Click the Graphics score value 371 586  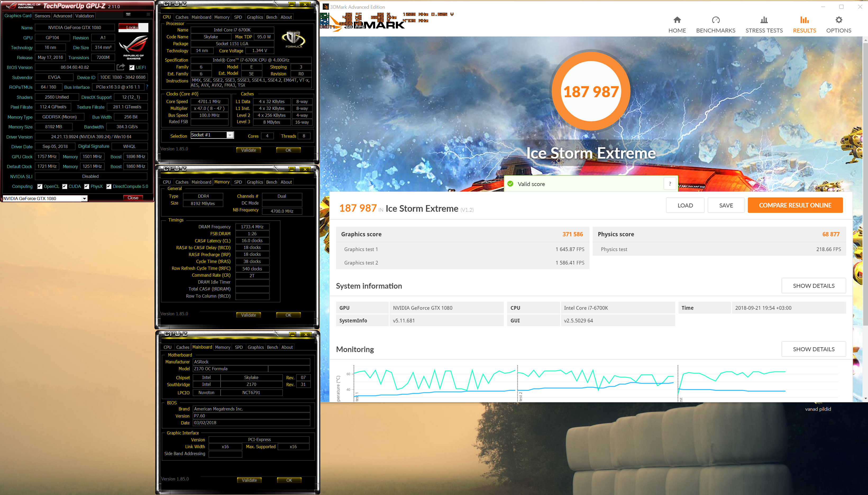(572, 234)
